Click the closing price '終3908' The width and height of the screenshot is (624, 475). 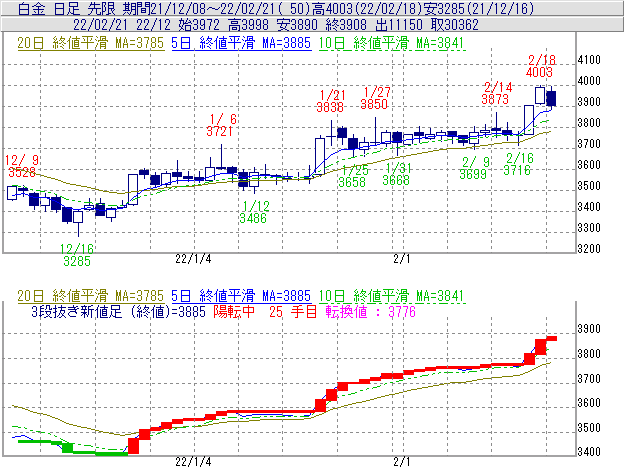[345, 25]
